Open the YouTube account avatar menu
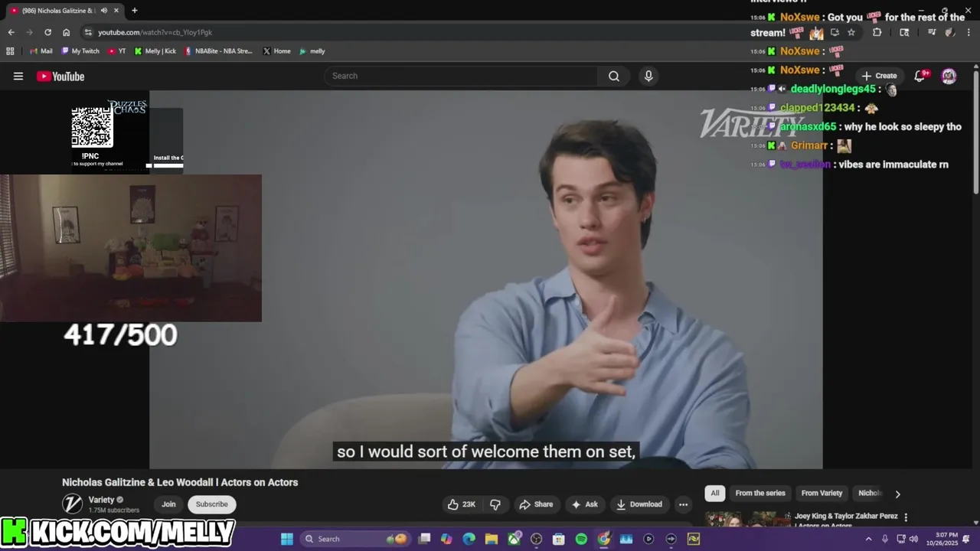This screenshot has width=980, height=551. pos(949,76)
